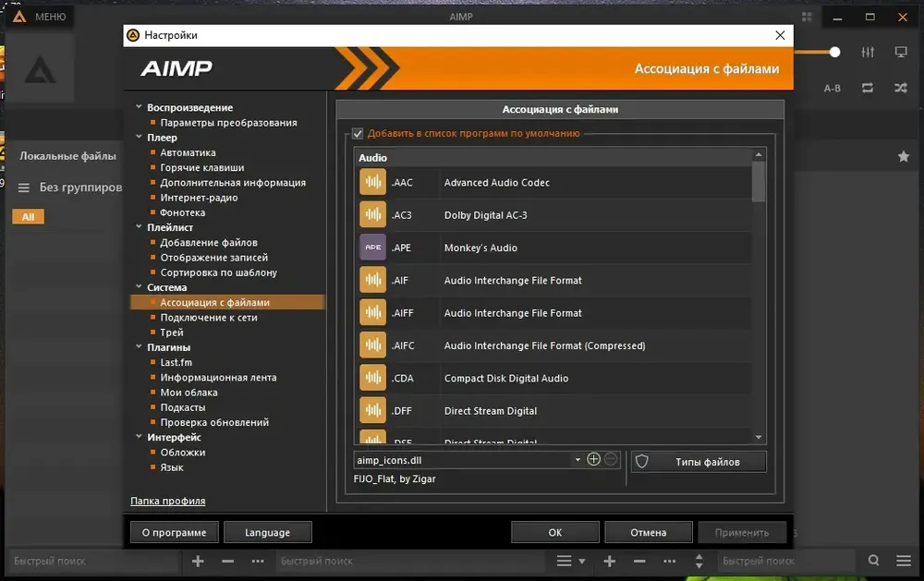The image size is (924, 581).
Task: Click the .AIFC file type icon
Action: 372,345
